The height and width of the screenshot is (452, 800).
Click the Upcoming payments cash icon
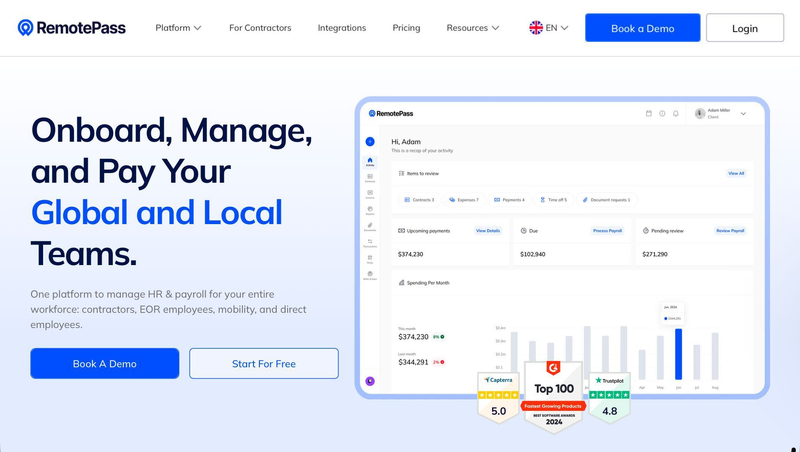click(402, 231)
